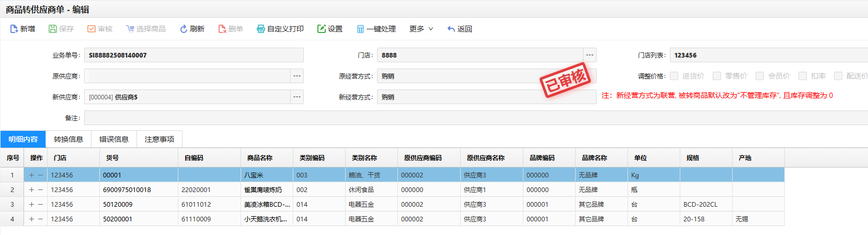Click the 选择商品 cart icon
The image size is (868, 235).
(x=130, y=29)
